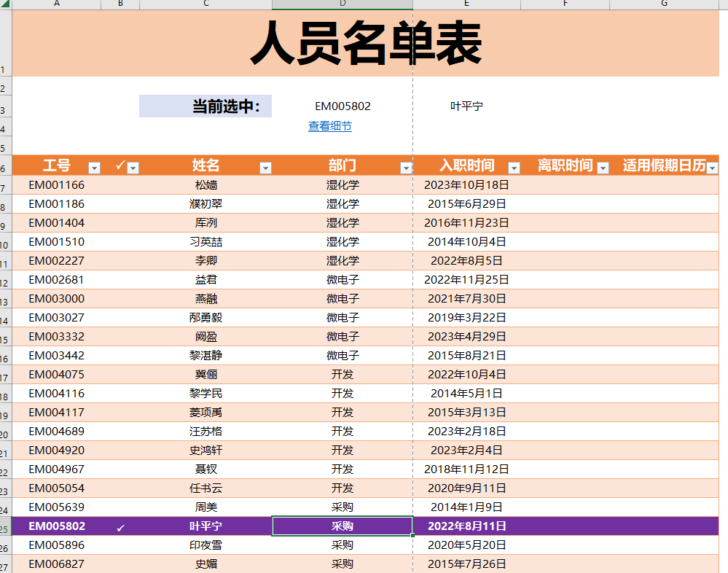Click the 叶平宁 name cell near the top
This screenshot has height=573, width=728.
(x=466, y=106)
